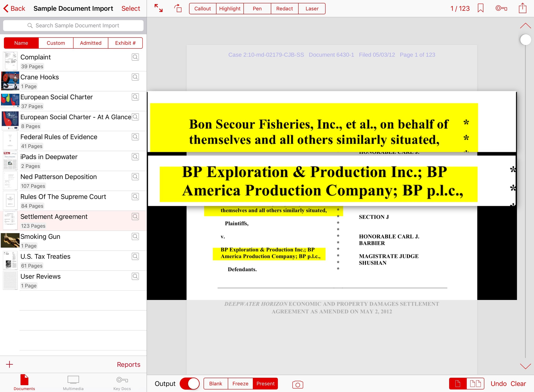Image resolution: width=534 pixels, height=392 pixels.
Task: Open the Key Docs tab
Action: (x=122, y=383)
